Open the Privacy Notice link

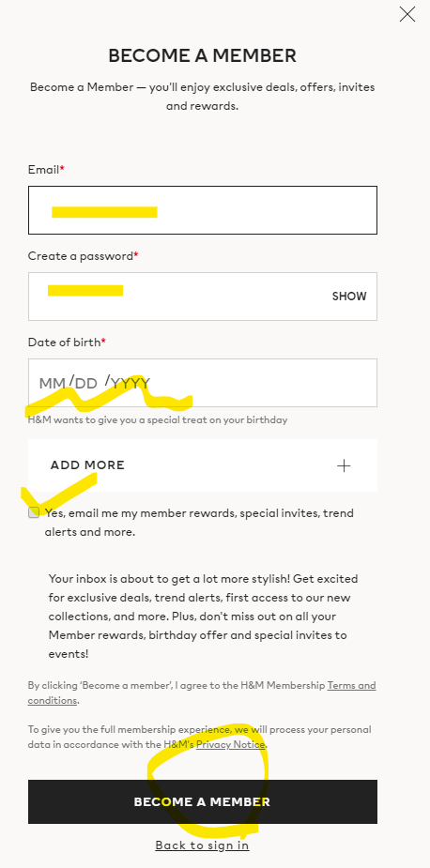point(231,744)
